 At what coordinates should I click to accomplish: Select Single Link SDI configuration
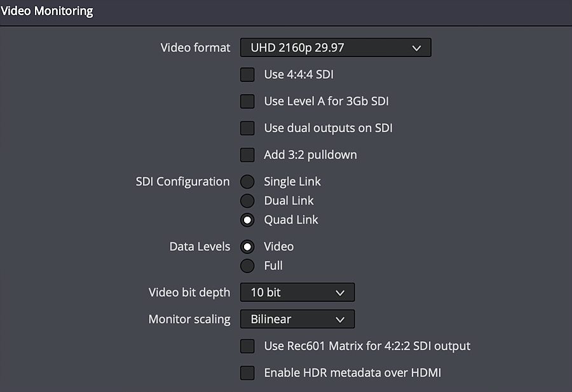247,182
